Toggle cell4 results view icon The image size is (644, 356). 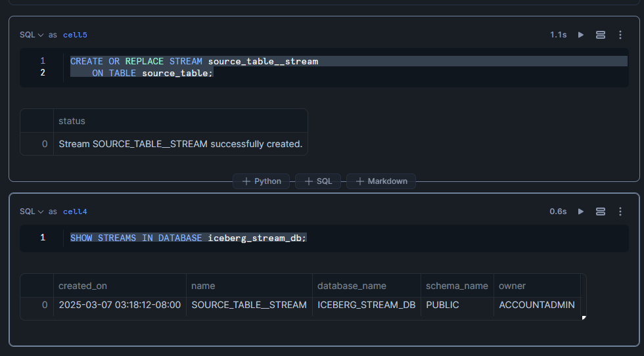(601, 211)
